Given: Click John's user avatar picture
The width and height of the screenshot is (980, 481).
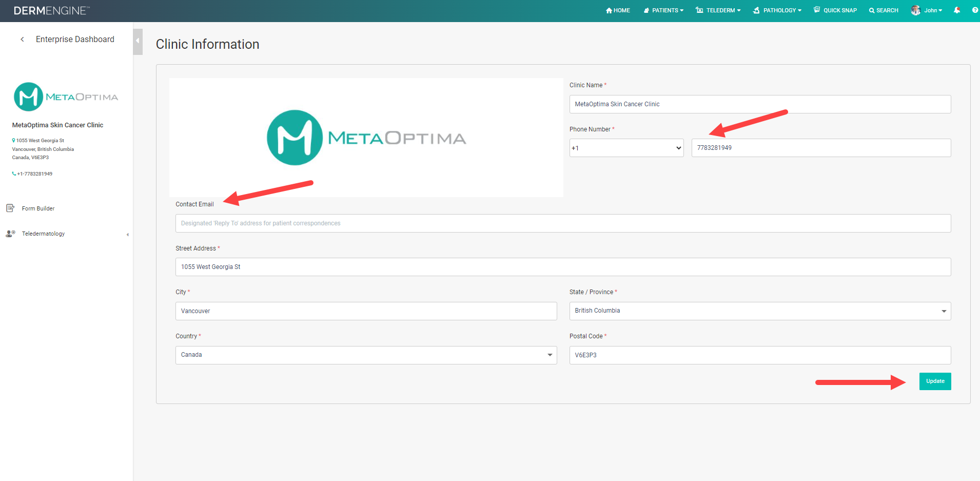Looking at the screenshot, I should pyautogui.click(x=916, y=10).
